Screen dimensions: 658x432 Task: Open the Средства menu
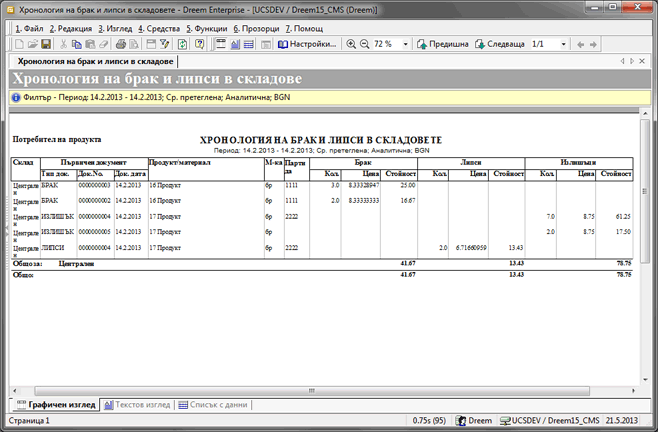point(159,29)
